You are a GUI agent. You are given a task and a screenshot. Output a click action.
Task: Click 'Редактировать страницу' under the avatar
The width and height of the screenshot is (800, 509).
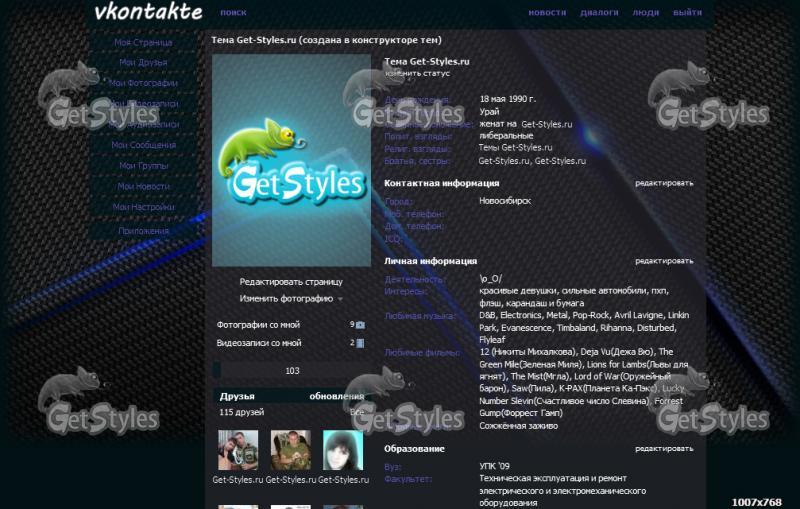pos(290,282)
